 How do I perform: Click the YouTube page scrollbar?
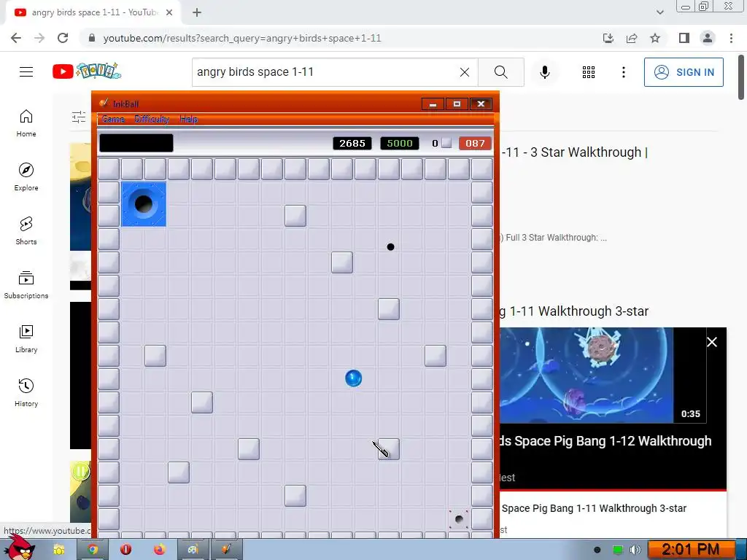741,77
